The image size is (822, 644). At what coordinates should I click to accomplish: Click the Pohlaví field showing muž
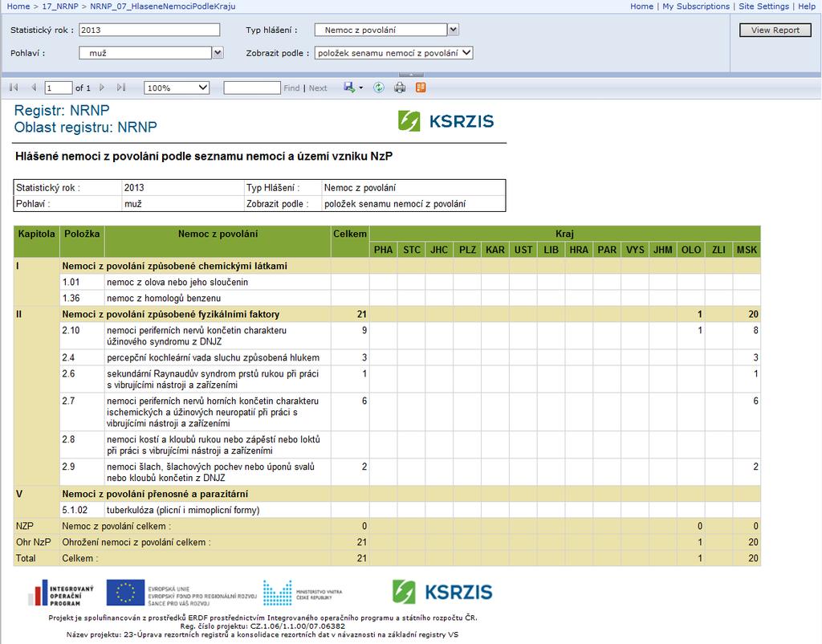(145, 52)
